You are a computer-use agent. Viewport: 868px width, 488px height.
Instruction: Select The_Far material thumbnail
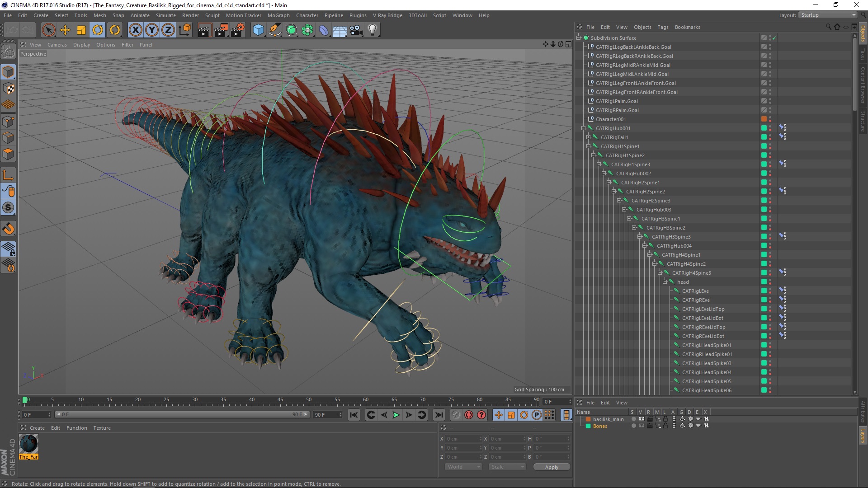tap(28, 446)
